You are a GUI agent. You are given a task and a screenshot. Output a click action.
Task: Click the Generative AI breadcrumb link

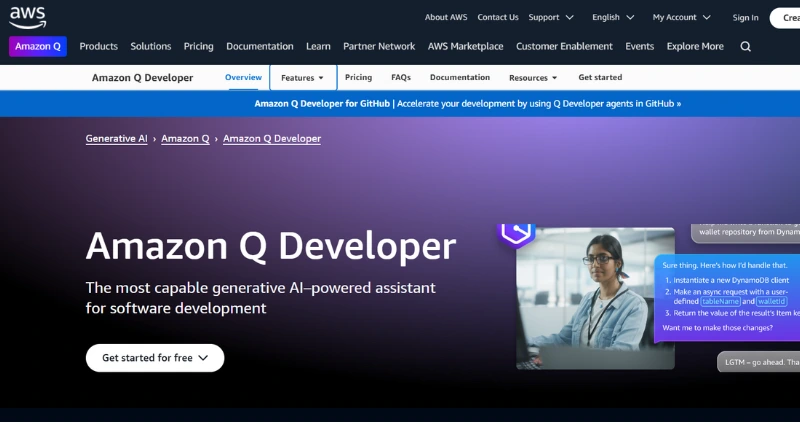pos(116,139)
